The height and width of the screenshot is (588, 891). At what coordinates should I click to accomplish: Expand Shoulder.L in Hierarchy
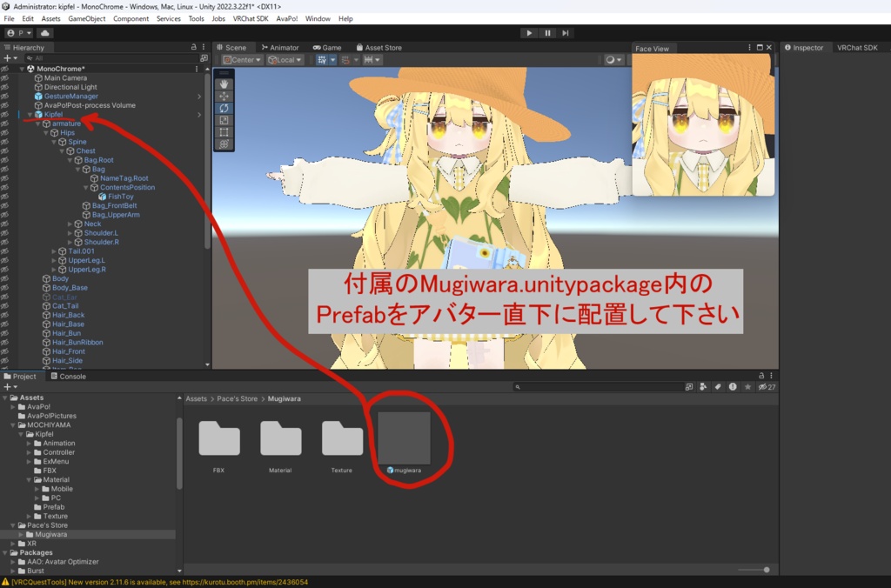pyautogui.click(x=70, y=233)
